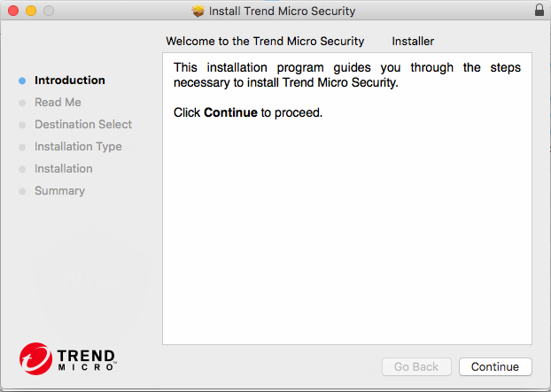Select the Introduction step in sidebar
Image resolution: width=551 pixels, height=392 pixels.
pos(69,81)
